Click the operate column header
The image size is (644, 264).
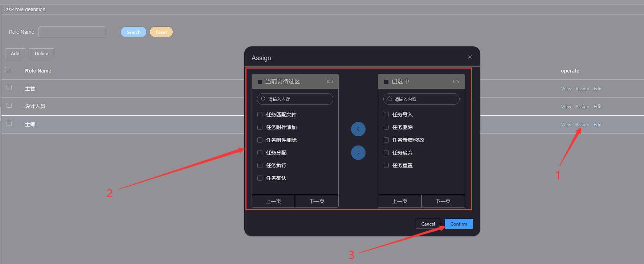click(x=570, y=71)
